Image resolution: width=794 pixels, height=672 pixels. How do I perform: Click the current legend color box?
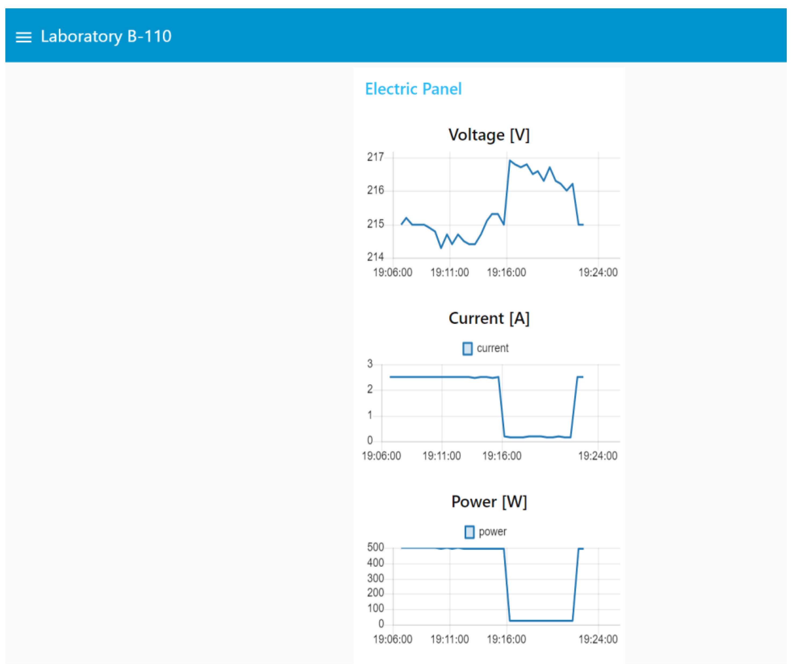tap(467, 348)
